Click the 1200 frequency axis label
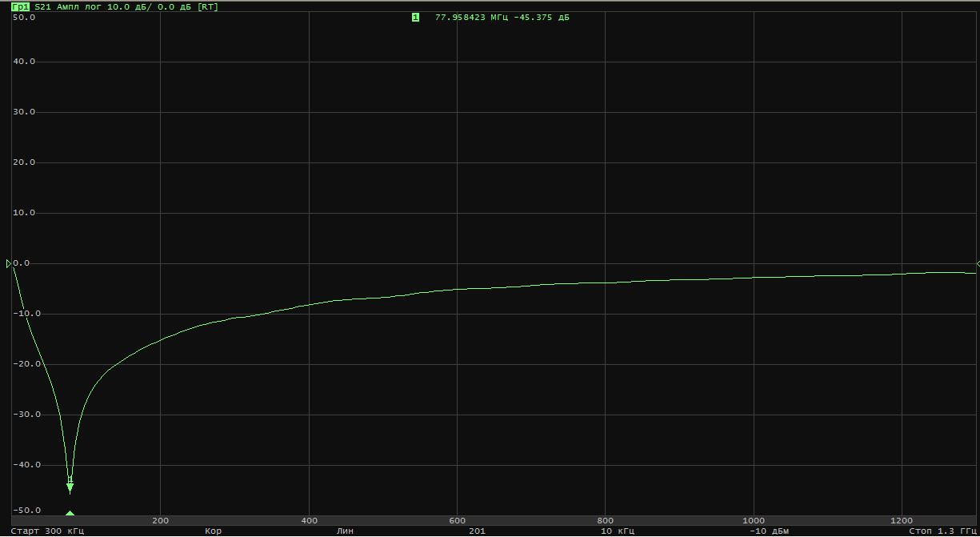Screen dimensions: 980x537 pos(902,520)
